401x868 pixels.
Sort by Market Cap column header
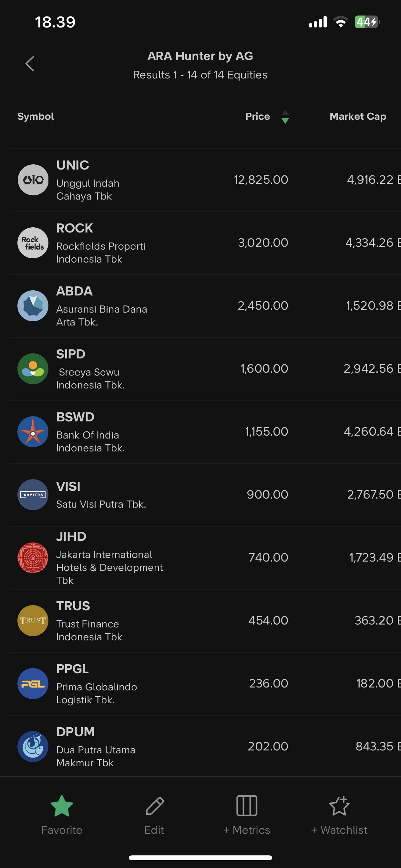click(357, 117)
